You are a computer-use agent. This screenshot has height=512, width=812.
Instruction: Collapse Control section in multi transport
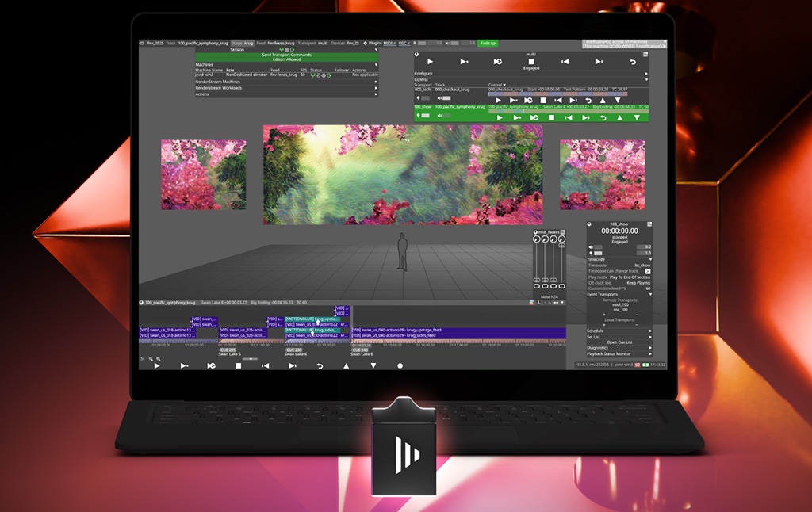click(646, 80)
